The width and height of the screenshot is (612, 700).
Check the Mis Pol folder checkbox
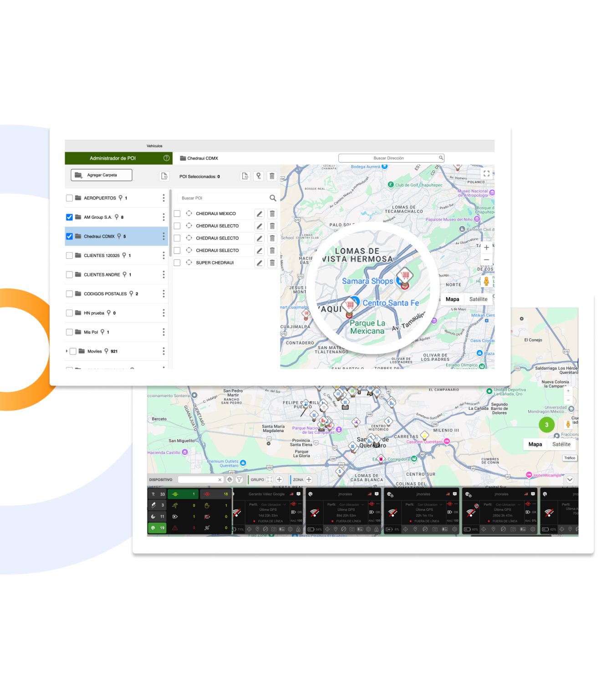(69, 332)
